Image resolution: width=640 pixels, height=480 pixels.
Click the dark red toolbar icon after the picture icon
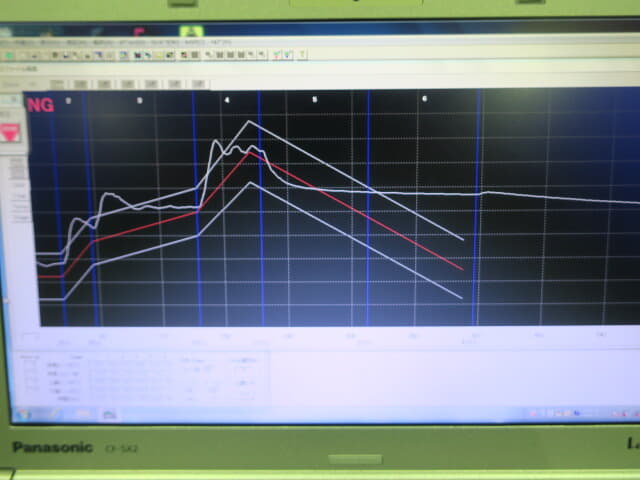[138, 55]
